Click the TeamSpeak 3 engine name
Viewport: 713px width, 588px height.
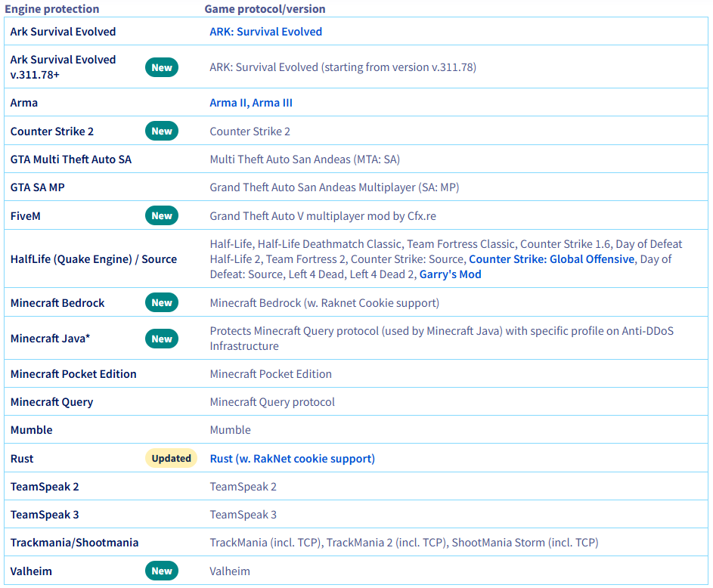(x=45, y=515)
